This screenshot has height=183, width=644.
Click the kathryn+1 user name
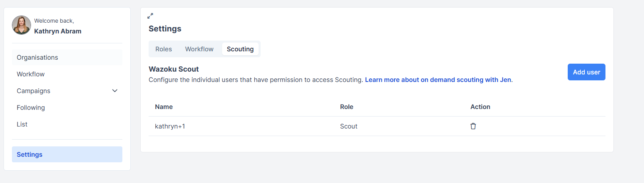(170, 126)
